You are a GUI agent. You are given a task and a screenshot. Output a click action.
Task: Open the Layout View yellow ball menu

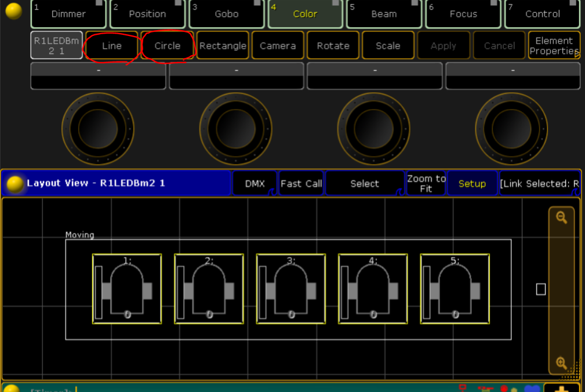pyautogui.click(x=14, y=184)
